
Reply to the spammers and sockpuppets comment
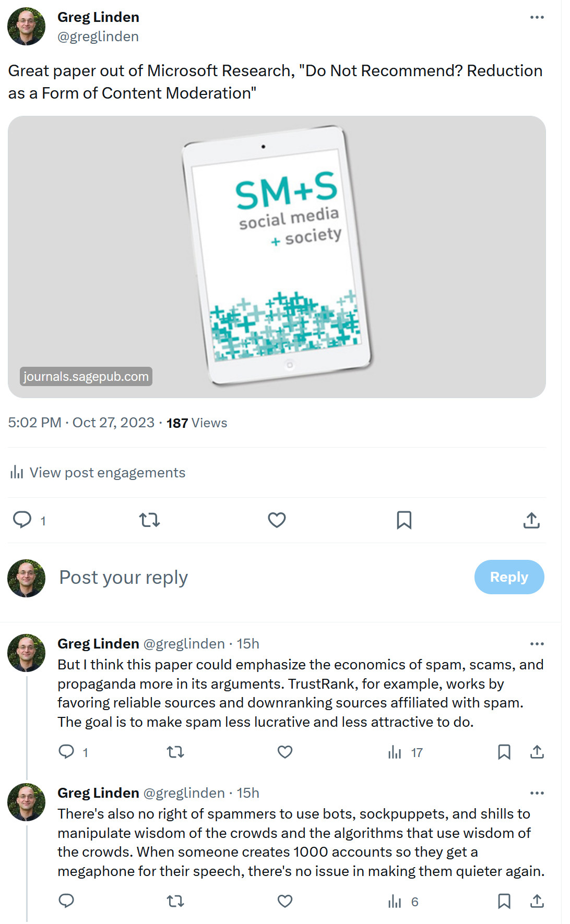(66, 901)
